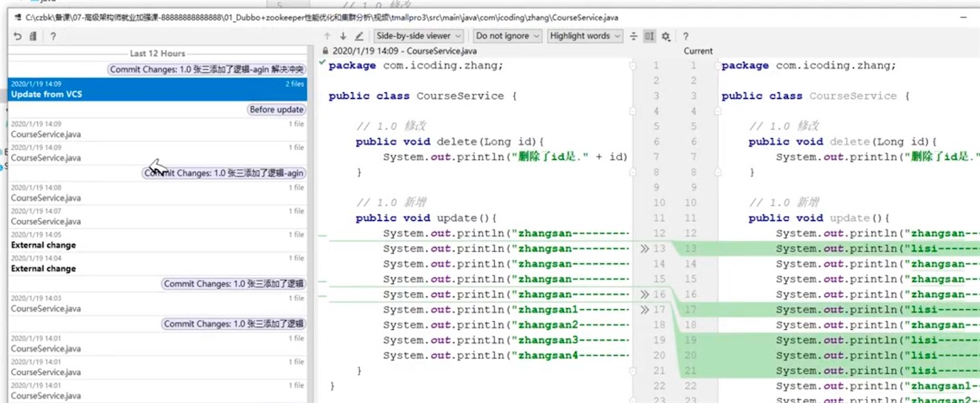Viewport: 980px width, 403px height.
Task: Click the Current column label
Action: pyautogui.click(x=698, y=51)
